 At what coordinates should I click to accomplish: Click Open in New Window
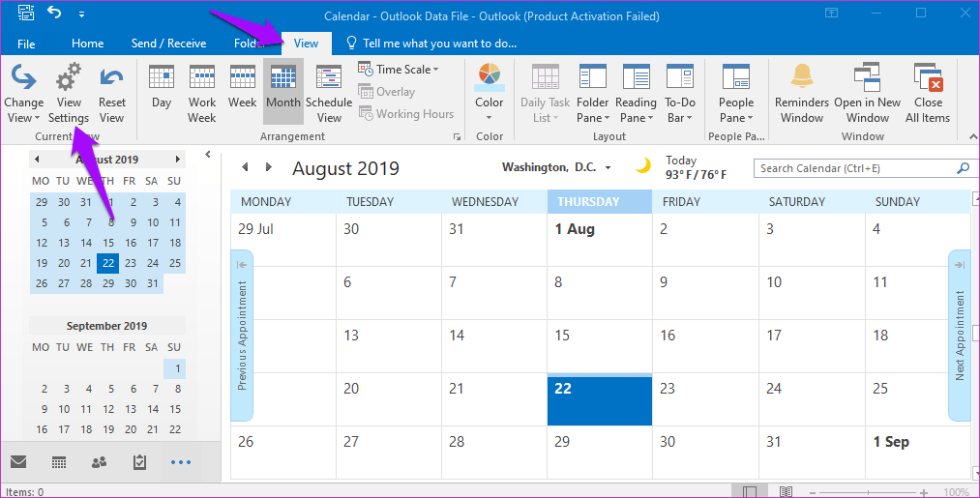tap(868, 93)
